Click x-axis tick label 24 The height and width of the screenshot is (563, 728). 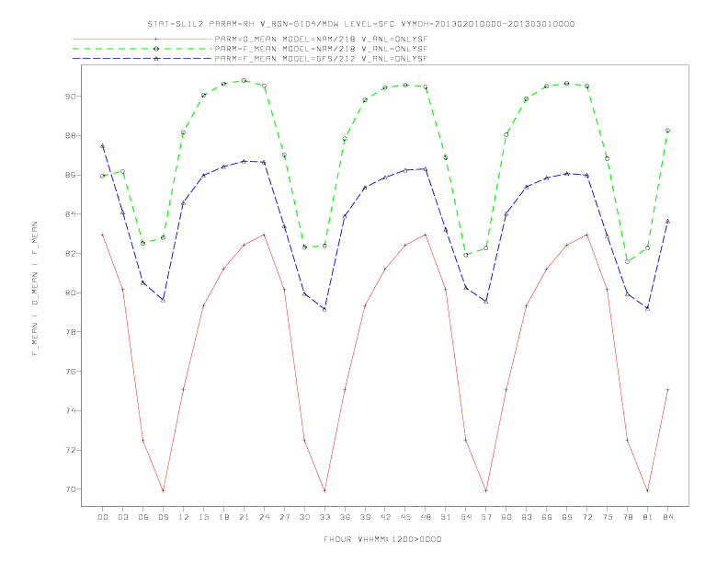264,517
